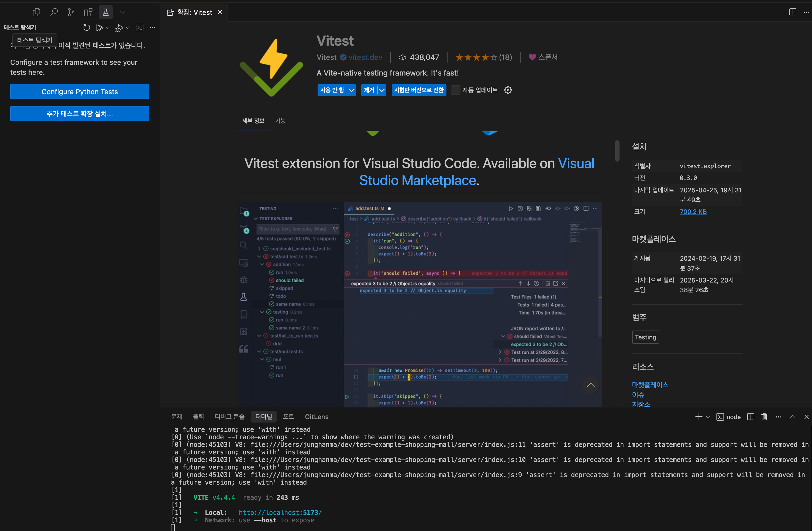812x531 pixels.
Task: Close the 확장: Vitest tab
Action: (x=220, y=12)
